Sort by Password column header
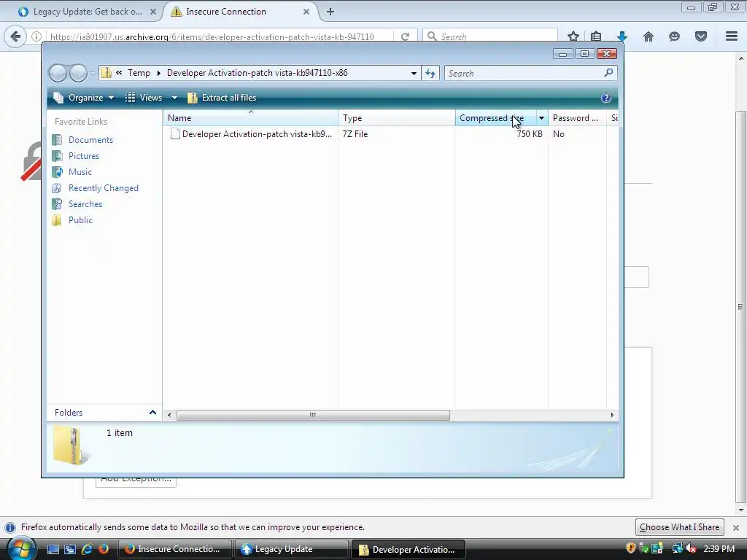This screenshot has width=747, height=560. coord(577,118)
